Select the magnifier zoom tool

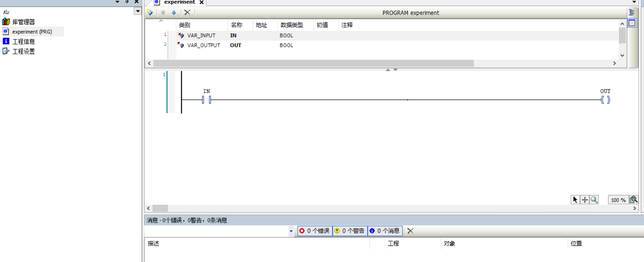coord(594,200)
